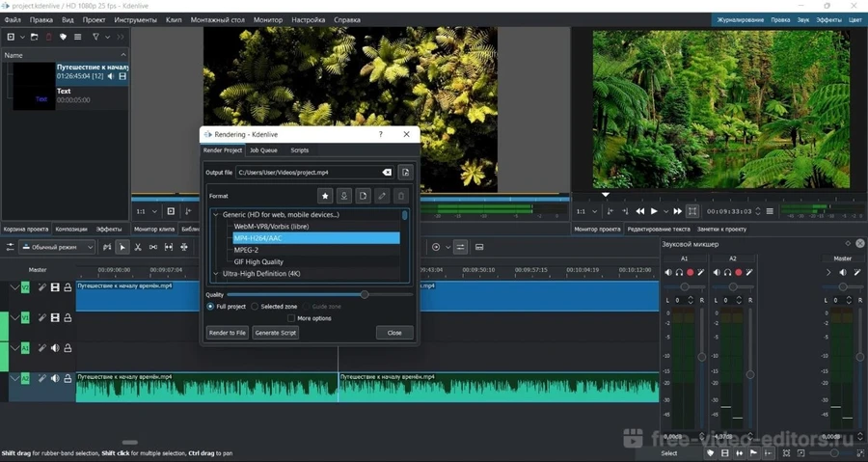Click the download new render profiles icon
The image size is (868, 462).
(x=344, y=196)
